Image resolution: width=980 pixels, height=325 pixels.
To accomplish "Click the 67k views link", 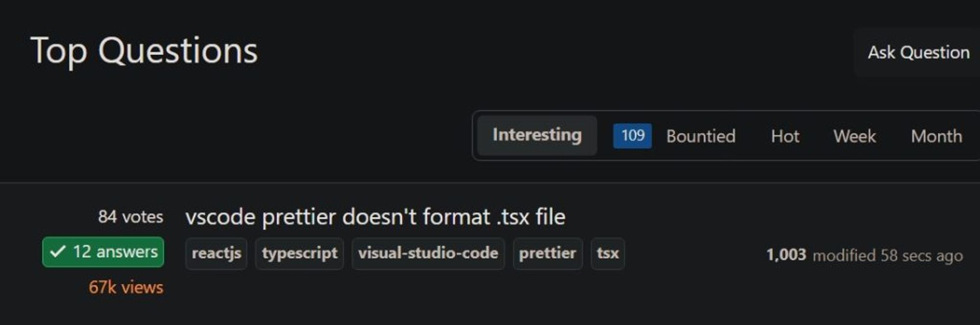I will [x=125, y=287].
